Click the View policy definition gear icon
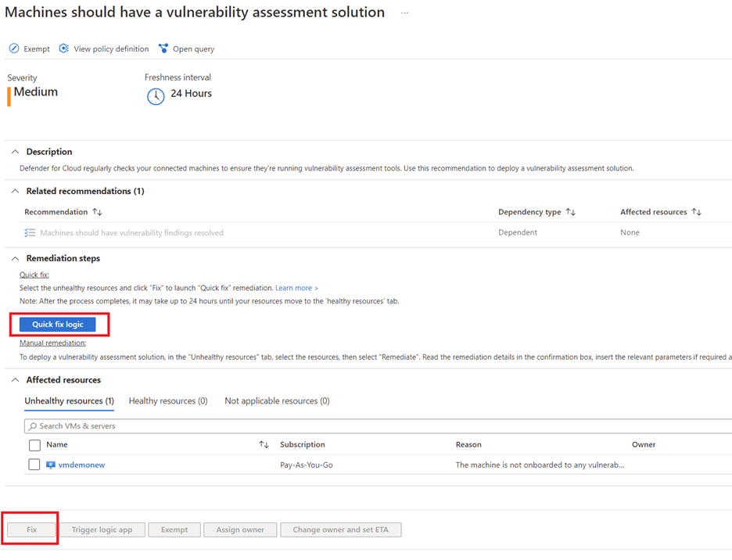 (x=64, y=48)
